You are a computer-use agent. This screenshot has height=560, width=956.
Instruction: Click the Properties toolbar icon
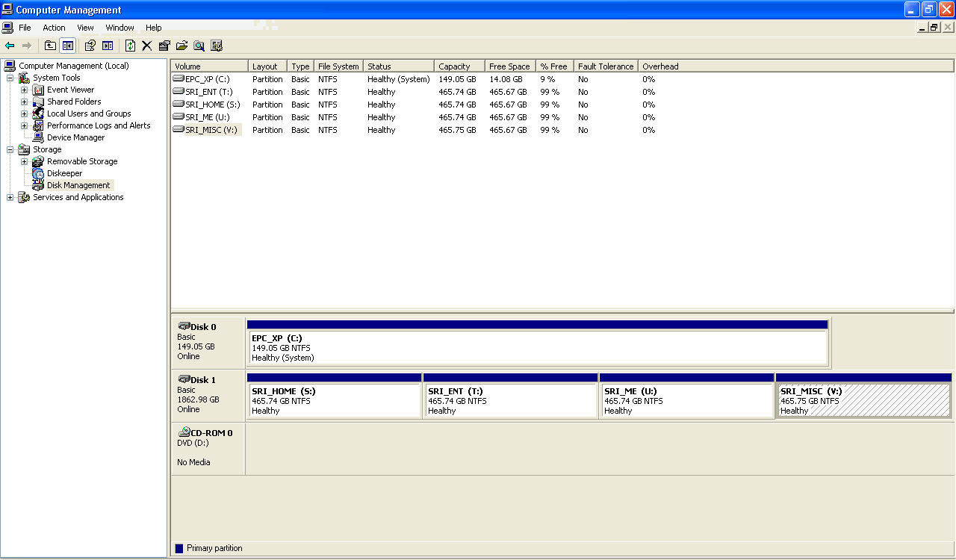164,46
